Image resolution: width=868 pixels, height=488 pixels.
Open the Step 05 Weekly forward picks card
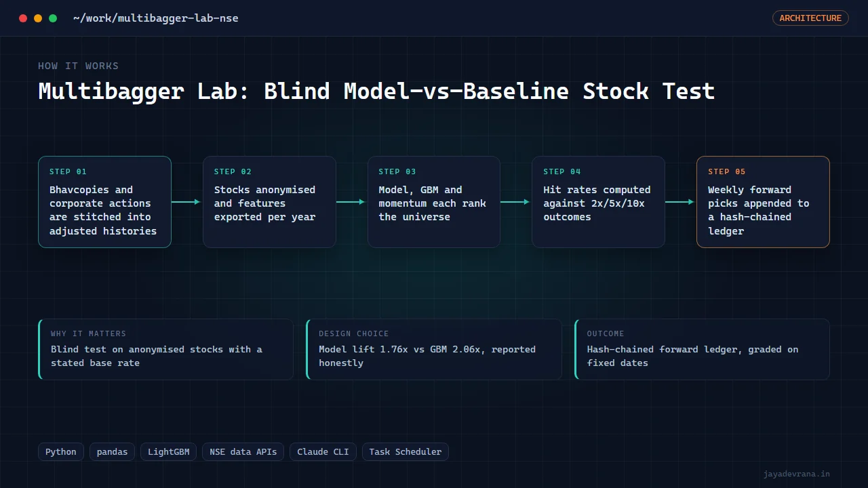763,202
